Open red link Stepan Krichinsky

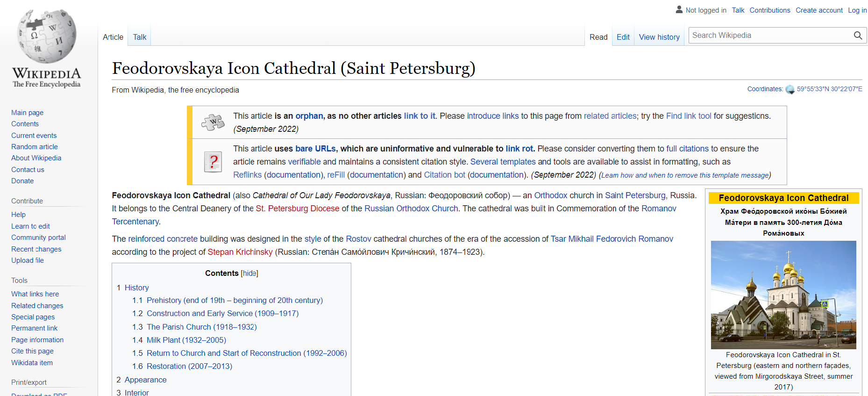pyautogui.click(x=240, y=252)
